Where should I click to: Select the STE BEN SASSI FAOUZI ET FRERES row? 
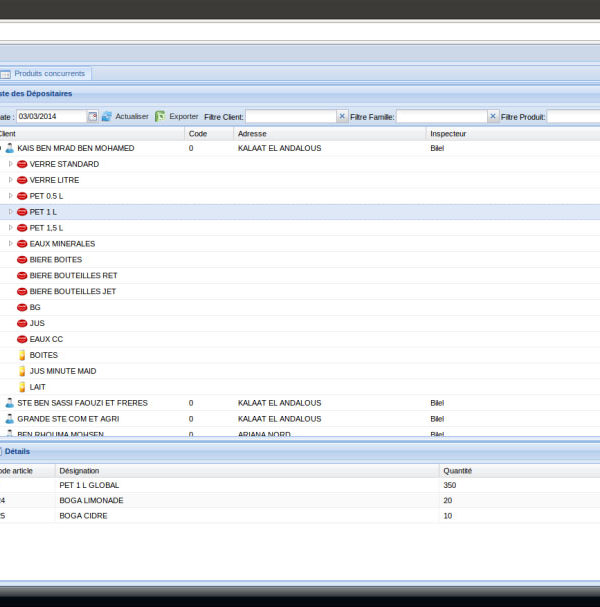(x=82, y=403)
